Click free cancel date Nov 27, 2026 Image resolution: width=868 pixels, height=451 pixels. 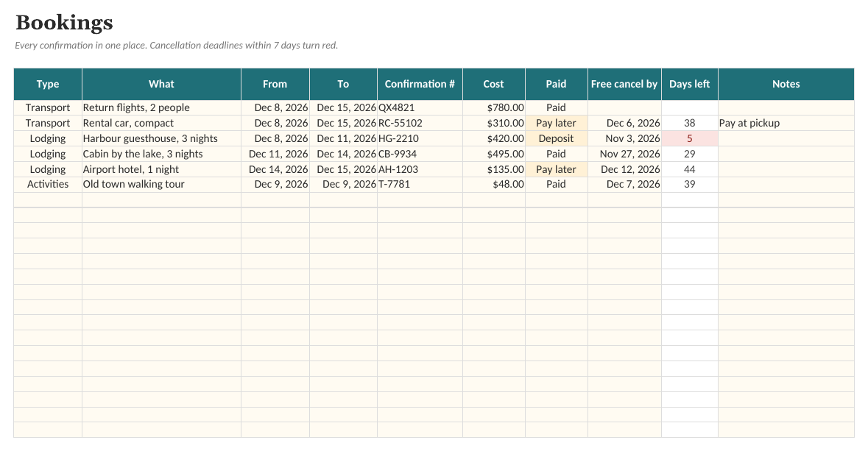pos(624,154)
